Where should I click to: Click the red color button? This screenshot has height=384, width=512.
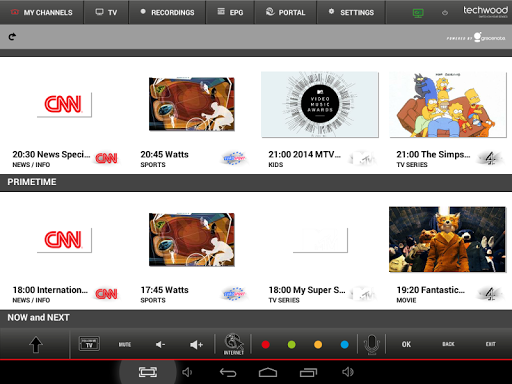point(266,344)
